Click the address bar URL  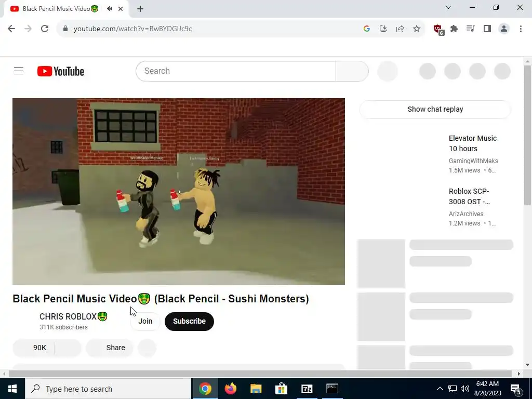click(132, 29)
